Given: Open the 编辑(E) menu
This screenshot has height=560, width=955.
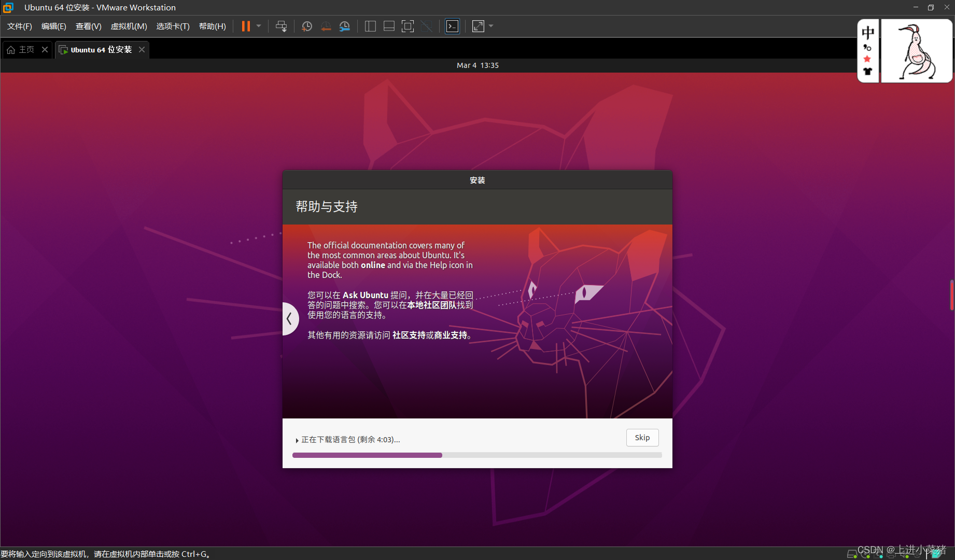Looking at the screenshot, I should (53, 26).
